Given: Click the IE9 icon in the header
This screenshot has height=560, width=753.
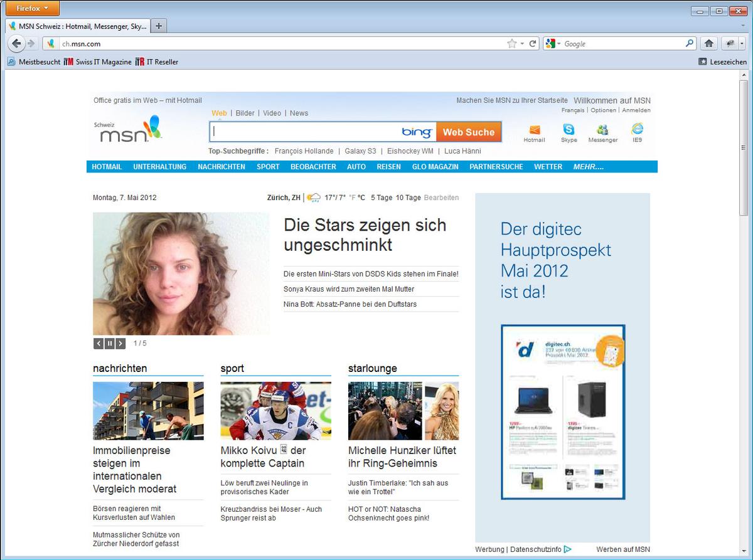Looking at the screenshot, I should tap(638, 129).
